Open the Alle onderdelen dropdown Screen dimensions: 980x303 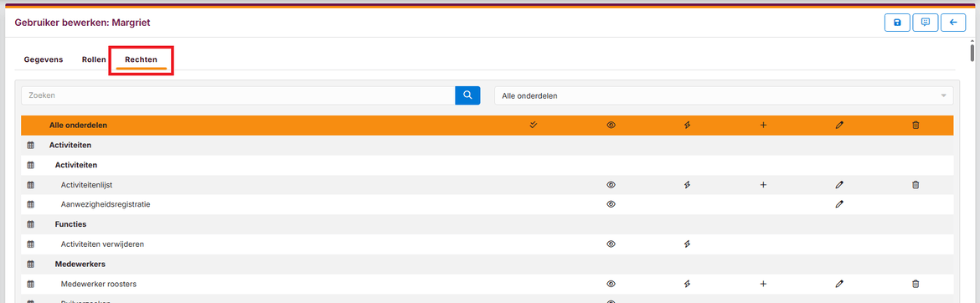point(724,95)
